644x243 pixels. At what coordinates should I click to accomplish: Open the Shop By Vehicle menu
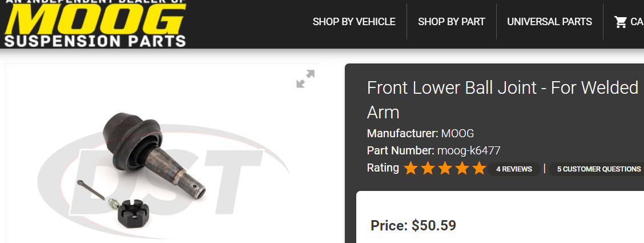[354, 22]
